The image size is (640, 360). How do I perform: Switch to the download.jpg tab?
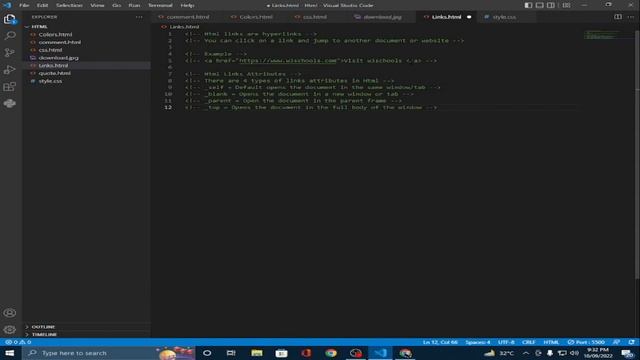point(382,17)
